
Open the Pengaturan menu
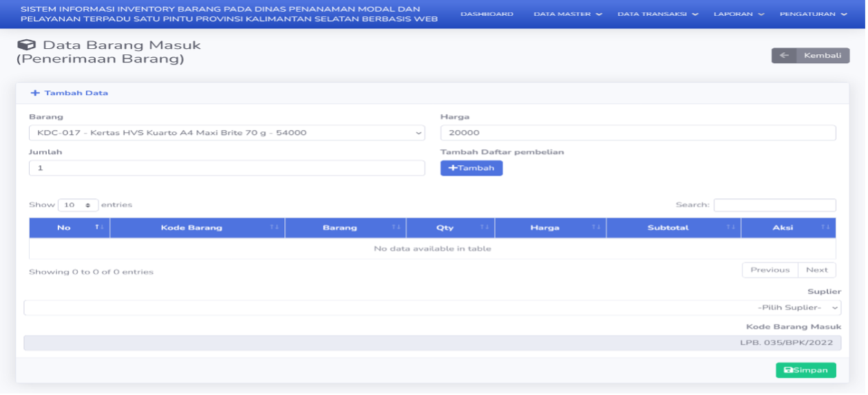[813, 14]
